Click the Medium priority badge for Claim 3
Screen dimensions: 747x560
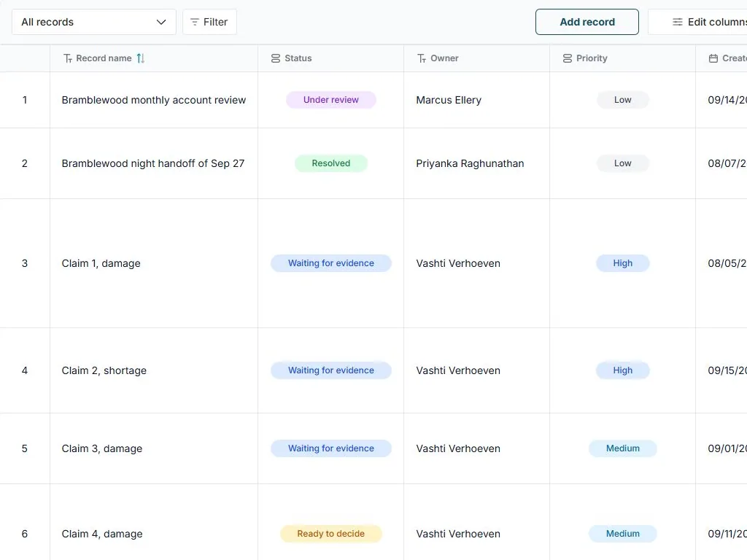tap(623, 448)
